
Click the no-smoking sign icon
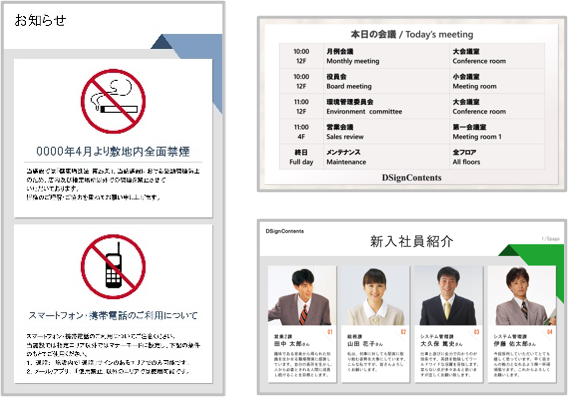(x=113, y=101)
